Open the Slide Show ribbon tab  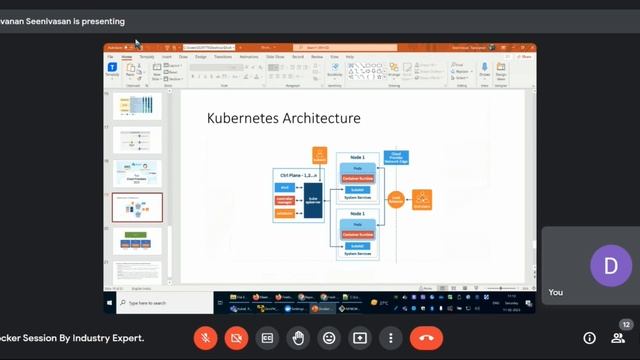click(x=275, y=57)
